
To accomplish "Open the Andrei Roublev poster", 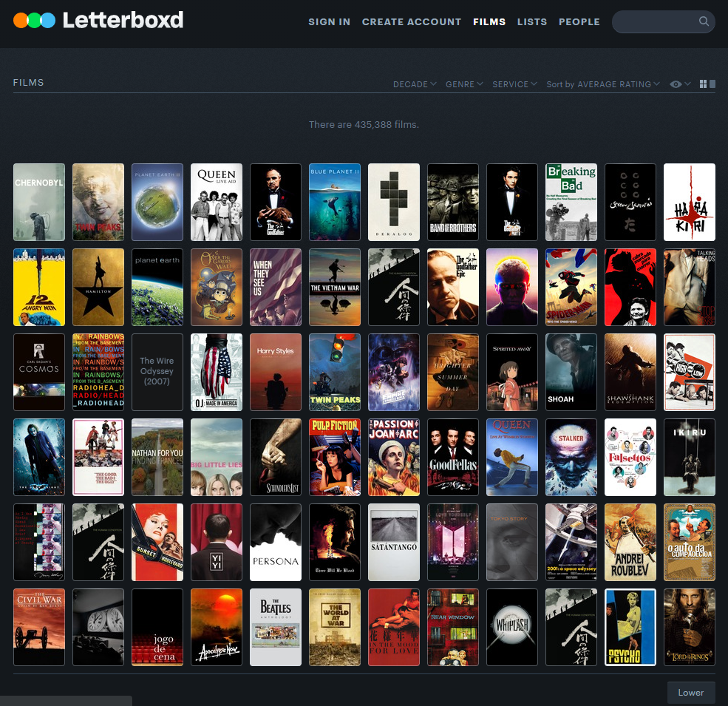I will (x=630, y=542).
